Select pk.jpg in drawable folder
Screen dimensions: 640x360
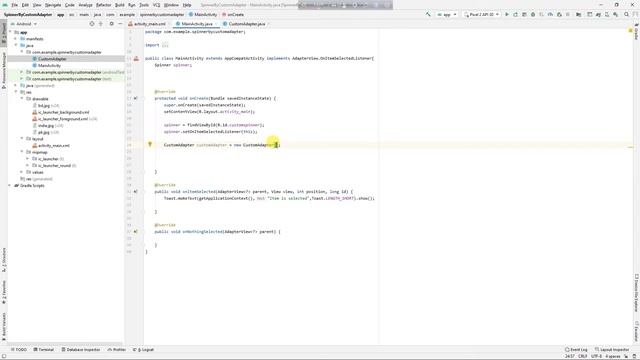[x=44, y=132]
